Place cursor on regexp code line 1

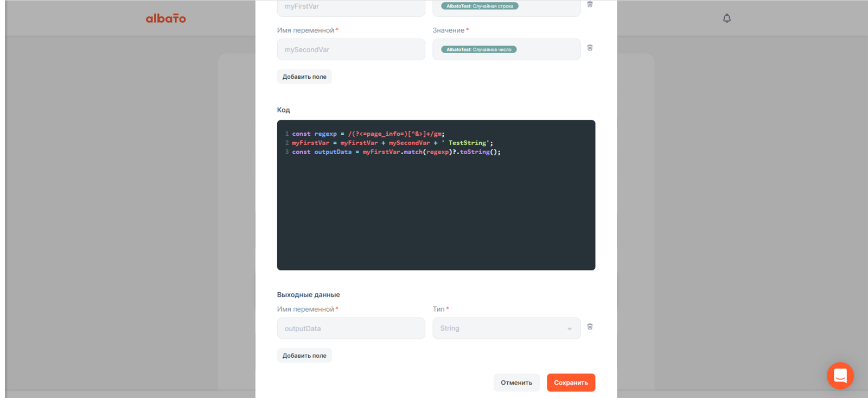tap(368, 134)
